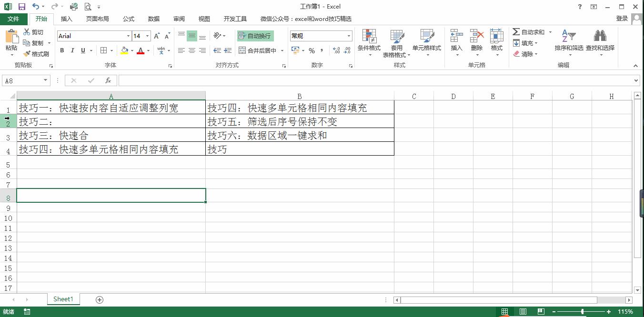This screenshot has height=317, width=644.
Task: Add a new worksheet with the plus button
Action: pyautogui.click(x=99, y=299)
